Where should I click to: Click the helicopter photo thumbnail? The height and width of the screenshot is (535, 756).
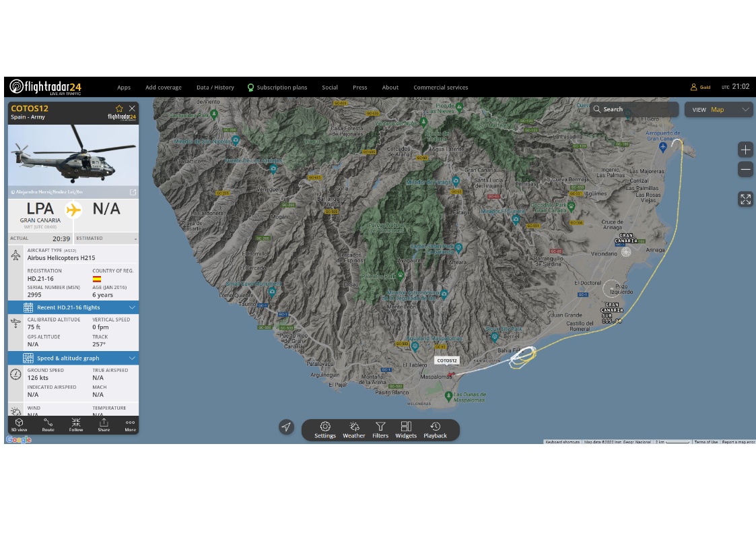pos(73,156)
